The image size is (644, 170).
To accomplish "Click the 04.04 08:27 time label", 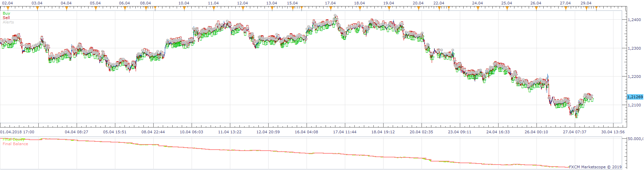I will click(x=77, y=132).
